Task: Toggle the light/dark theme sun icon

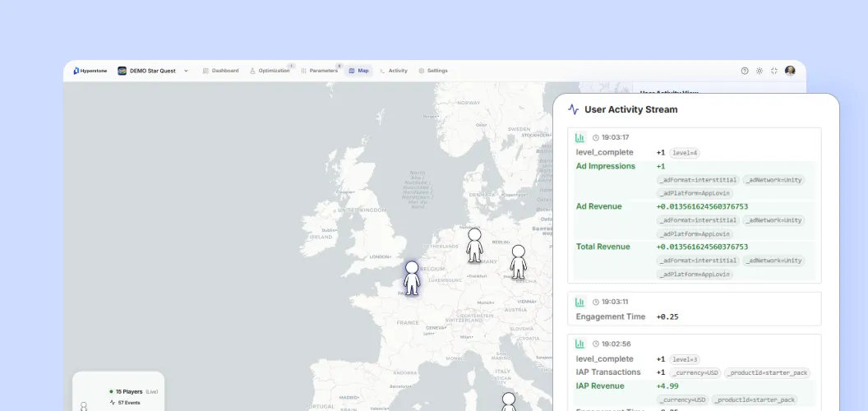Action: (759, 71)
